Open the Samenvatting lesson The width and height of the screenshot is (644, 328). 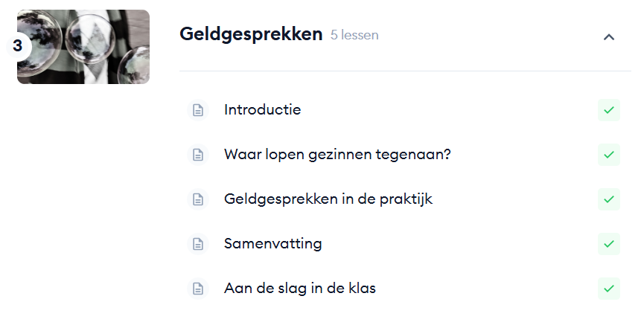(272, 244)
